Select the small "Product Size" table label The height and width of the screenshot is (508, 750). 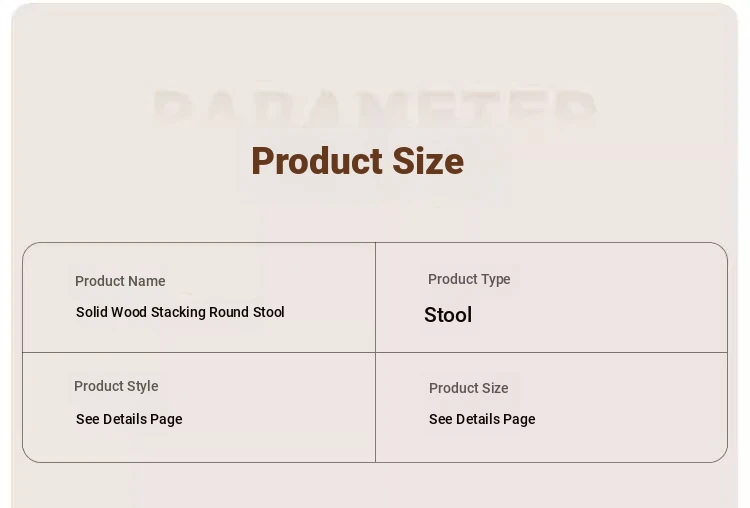point(468,388)
